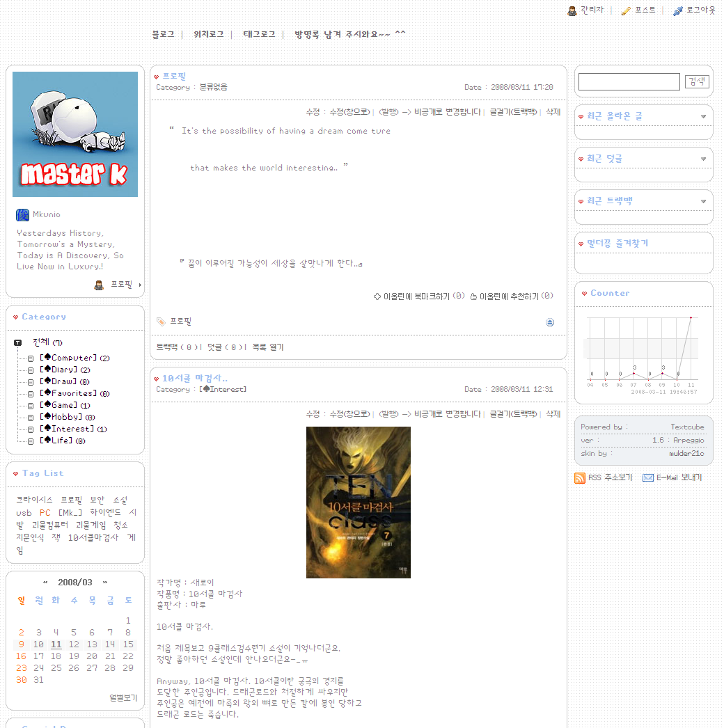724x728 pixels.
Task: Click E-Mail 보내기 link
Action: tap(679, 477)
